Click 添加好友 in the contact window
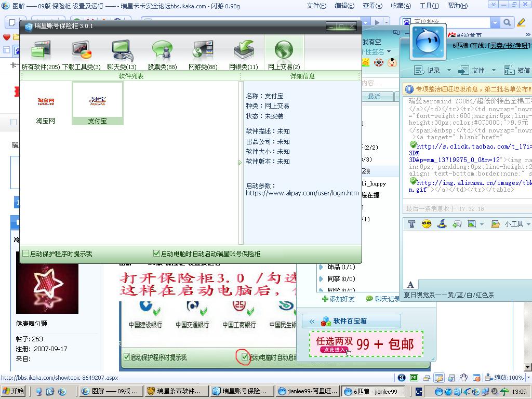The image size is (532, 399). tap(338, 299)
